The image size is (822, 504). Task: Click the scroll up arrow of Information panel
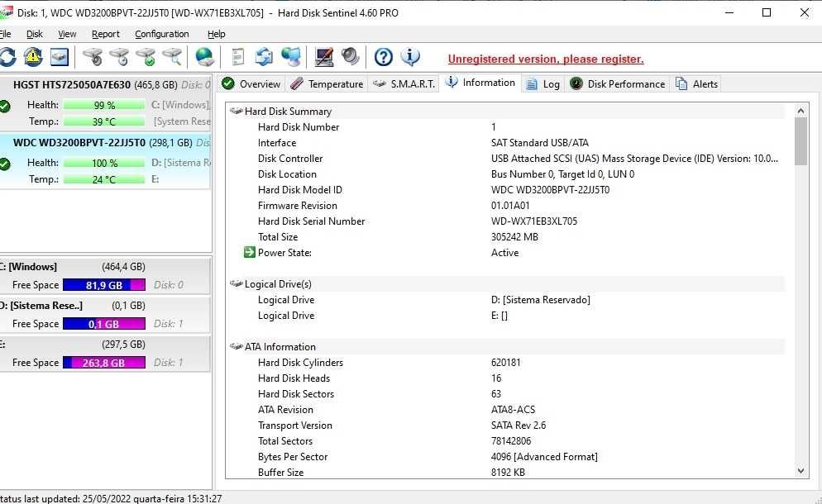coord(800,111)
